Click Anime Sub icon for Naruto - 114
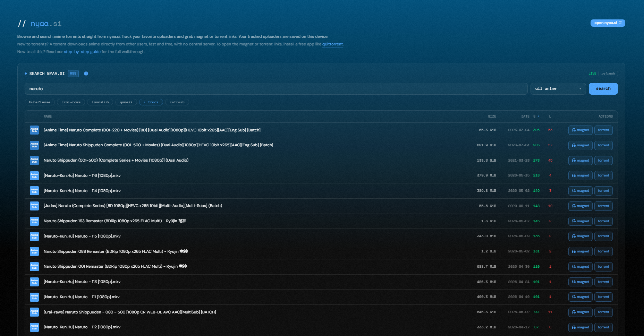Viewport: 644px width, 336px height. point(34,191)
